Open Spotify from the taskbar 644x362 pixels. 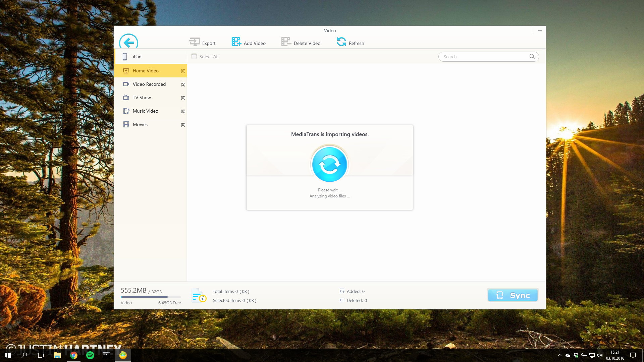[90, 355]
